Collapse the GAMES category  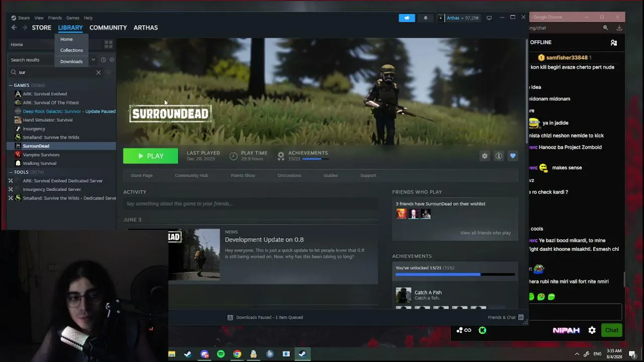point(11,85)
